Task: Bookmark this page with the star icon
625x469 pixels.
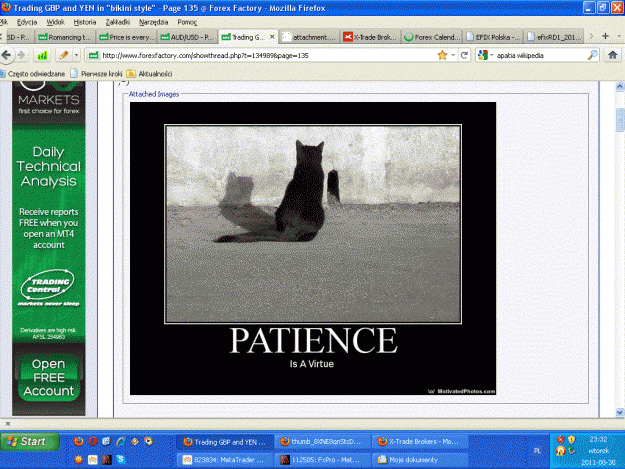Action: [x=442, y=55]
